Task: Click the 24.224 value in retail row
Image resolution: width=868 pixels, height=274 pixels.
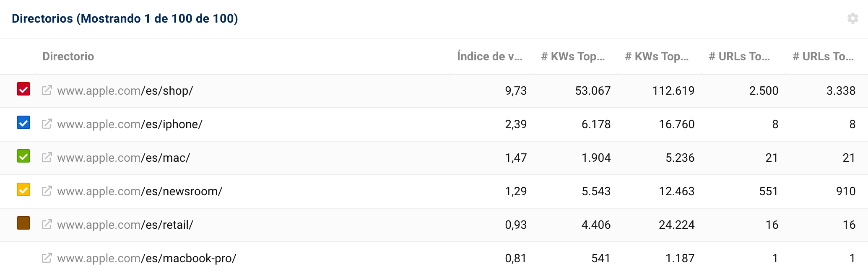Action: point(676,225)
